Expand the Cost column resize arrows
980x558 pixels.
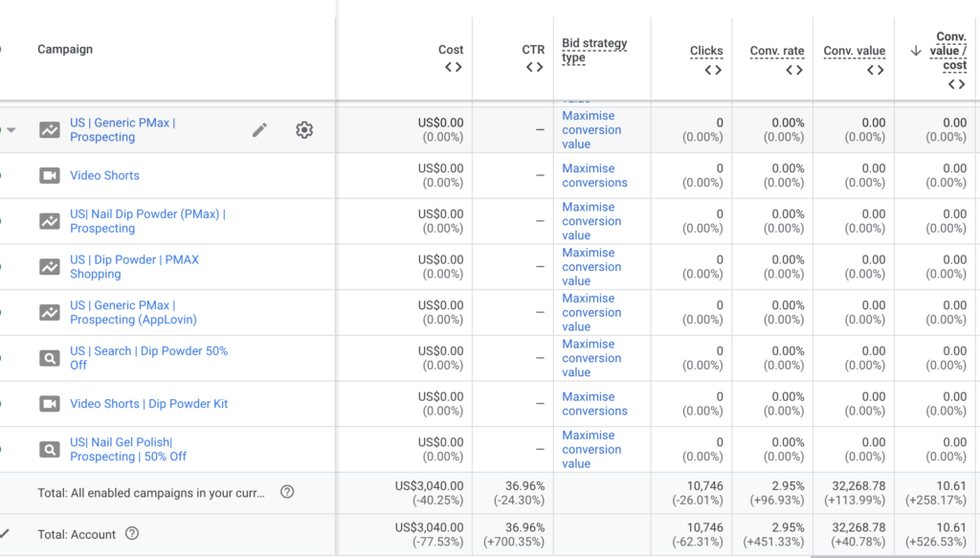[454, 68]
